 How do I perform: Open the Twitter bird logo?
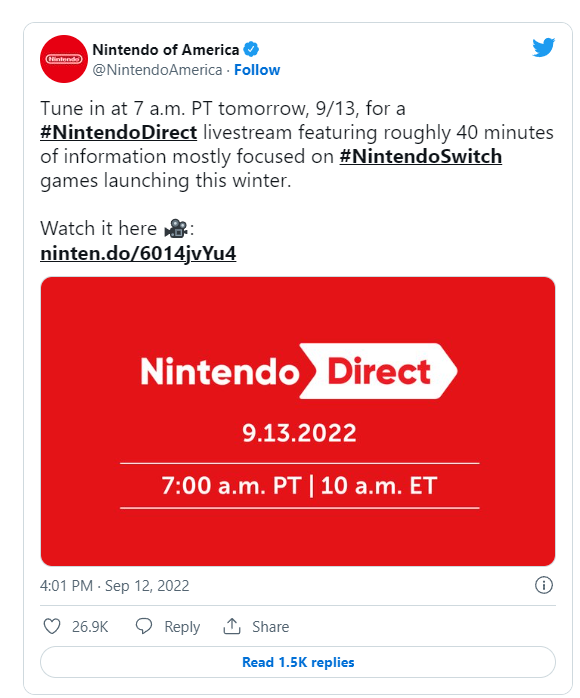click(543, 47)
